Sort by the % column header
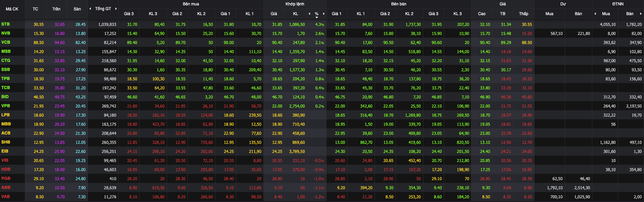This screenshot has width=644, height=202. coord(316,14)
